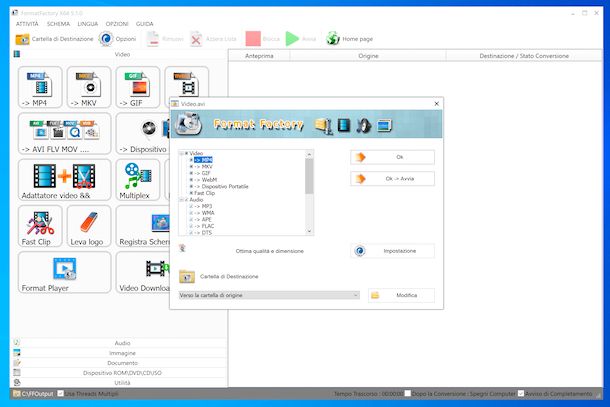Select -> WMA in the format tree
This screenshot has width=610, height=407.
204,213
